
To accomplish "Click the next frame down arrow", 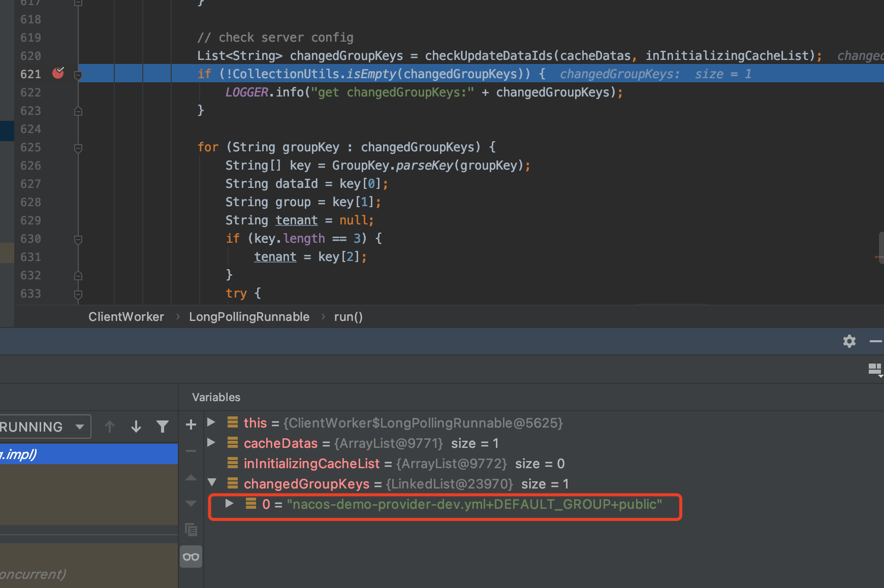I will (x=136, y=427).
